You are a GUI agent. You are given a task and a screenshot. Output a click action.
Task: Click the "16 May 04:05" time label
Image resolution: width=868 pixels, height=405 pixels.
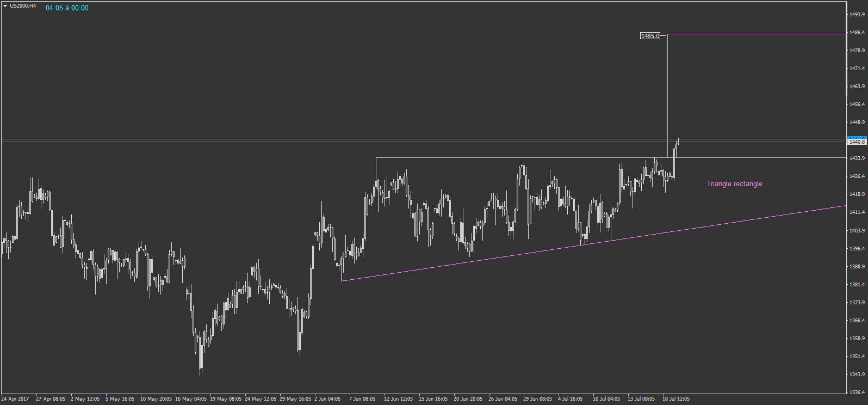pos(191,399)
